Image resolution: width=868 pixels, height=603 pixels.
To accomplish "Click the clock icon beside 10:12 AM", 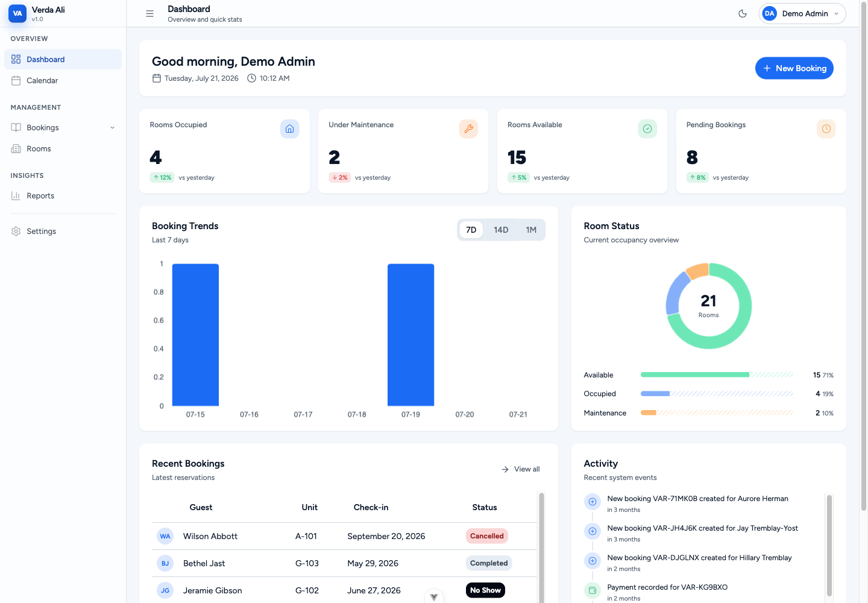I will click(x=252, y=78).
